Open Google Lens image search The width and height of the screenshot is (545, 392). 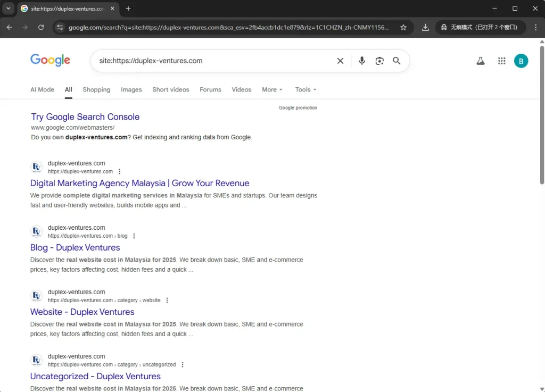coord(379,61)
